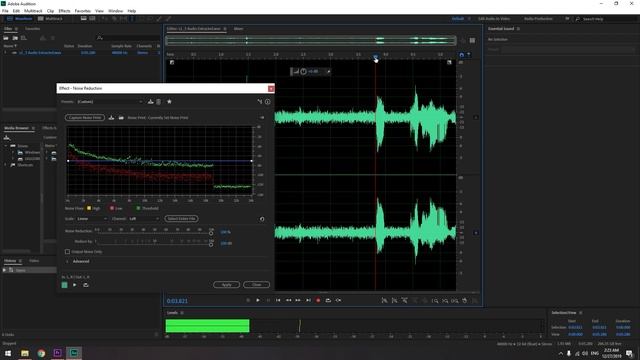Enable Output Noise Only checkbox
Viewport: 640px width, 360px height.
[x=67, y=252]
